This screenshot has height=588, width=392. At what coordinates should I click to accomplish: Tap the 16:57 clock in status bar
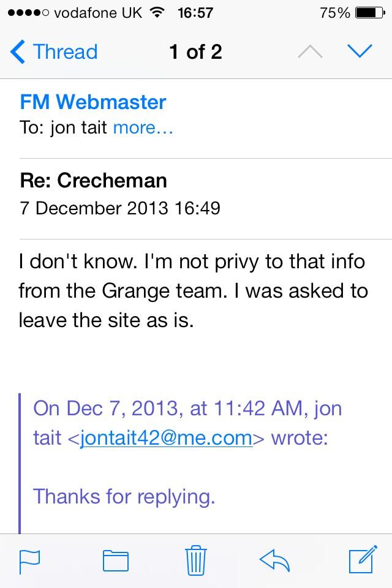[x=196, y=12]
